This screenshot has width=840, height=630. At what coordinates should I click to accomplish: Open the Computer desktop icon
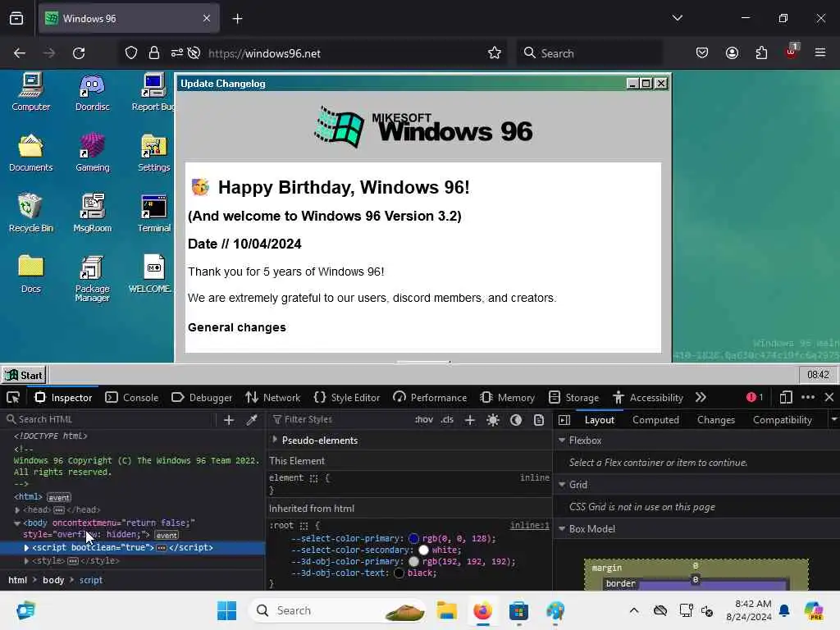[x=31, y=92]
